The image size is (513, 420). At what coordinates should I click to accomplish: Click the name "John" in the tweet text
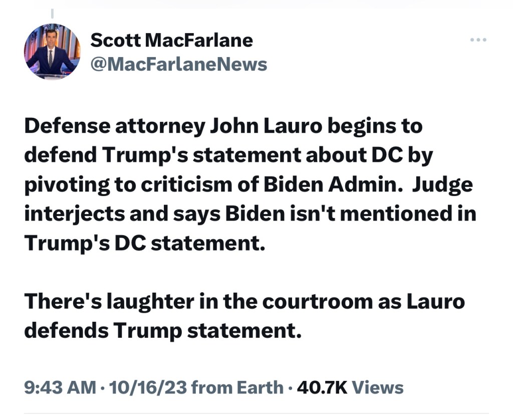tap(233, 126)
